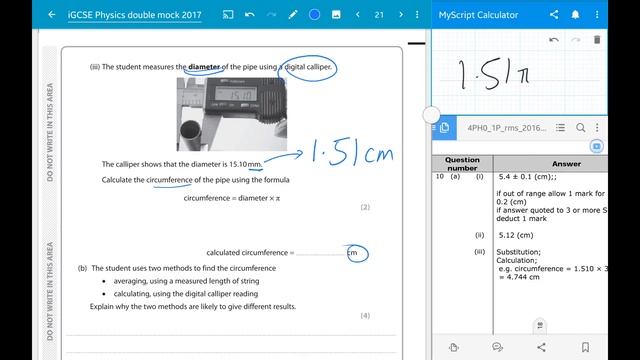The image size is (640, 360).
Task: Open MyScript Calculator notifications bell
Action: (x=576, y=15)
